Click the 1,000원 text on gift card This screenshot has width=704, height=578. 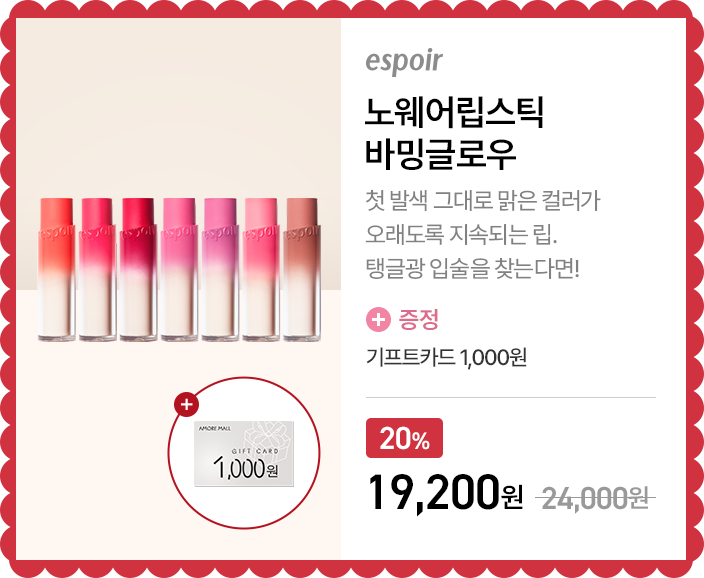point(246,468)
